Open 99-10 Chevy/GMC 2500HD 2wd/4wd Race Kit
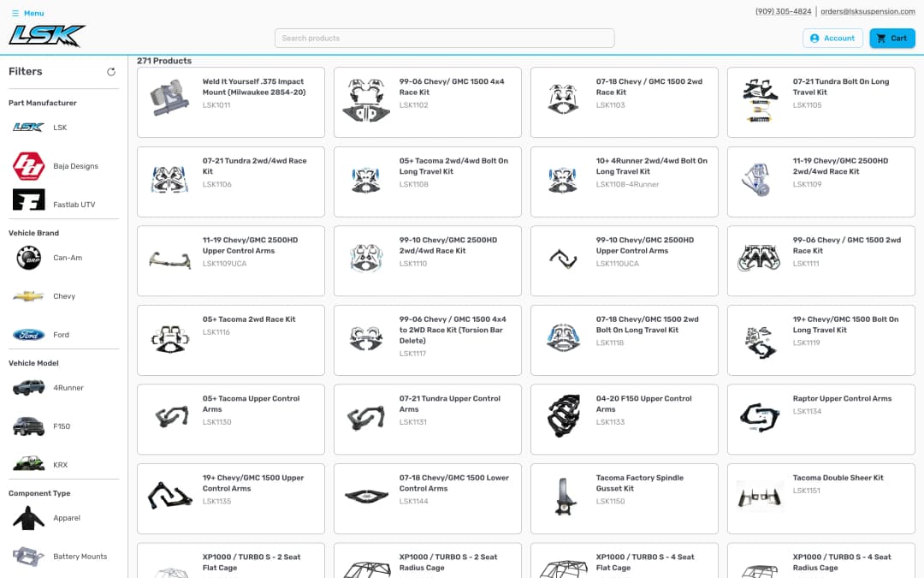924x578 pixels. pos(427,260)
